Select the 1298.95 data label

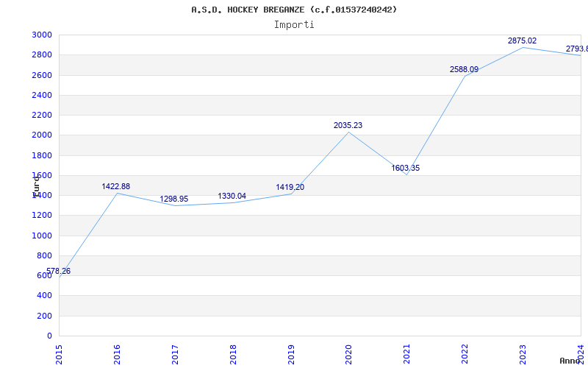pyautogui.click(x=174, y=199)
